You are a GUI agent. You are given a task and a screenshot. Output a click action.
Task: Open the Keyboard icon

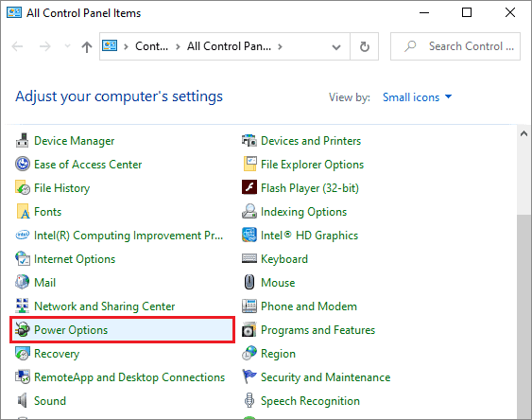[249, 259]
